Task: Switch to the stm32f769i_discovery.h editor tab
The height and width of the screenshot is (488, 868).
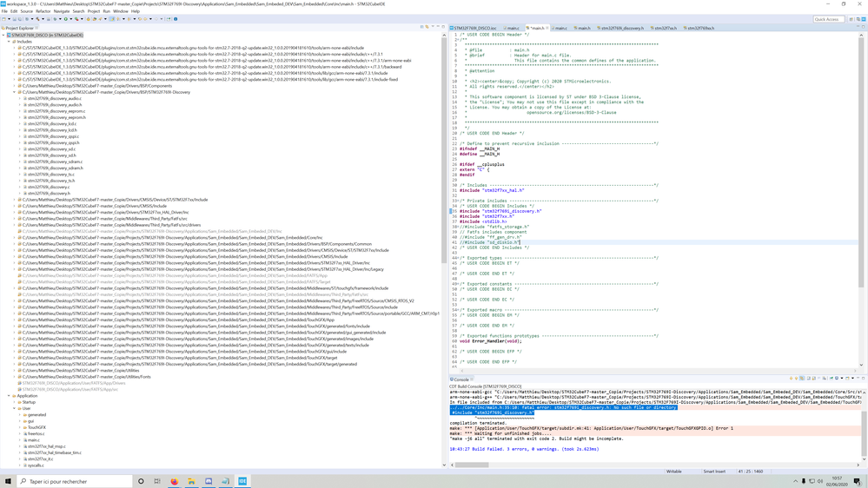Action: pos(621,28)
